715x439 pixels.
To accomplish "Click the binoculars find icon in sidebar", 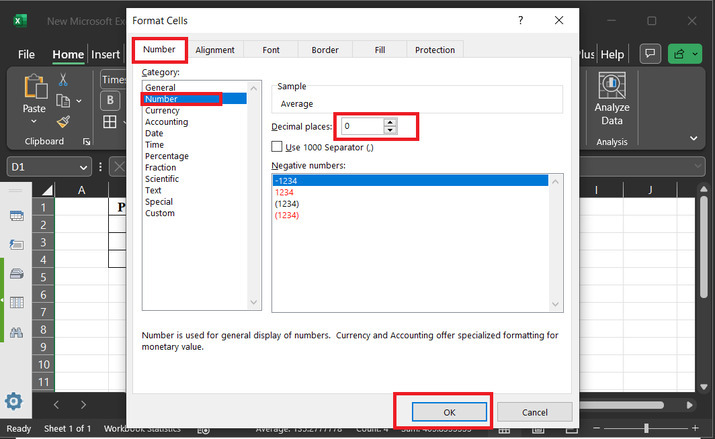I will (16, 332).
